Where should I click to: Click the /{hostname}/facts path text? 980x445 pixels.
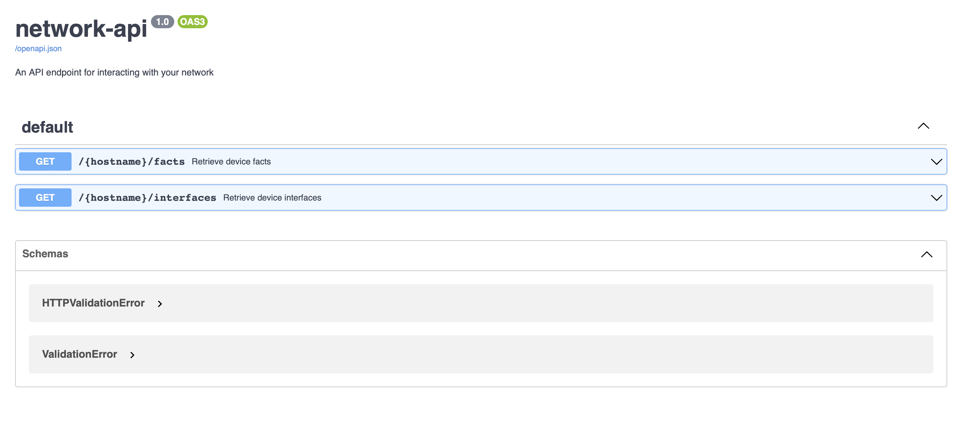click(131, 162)
